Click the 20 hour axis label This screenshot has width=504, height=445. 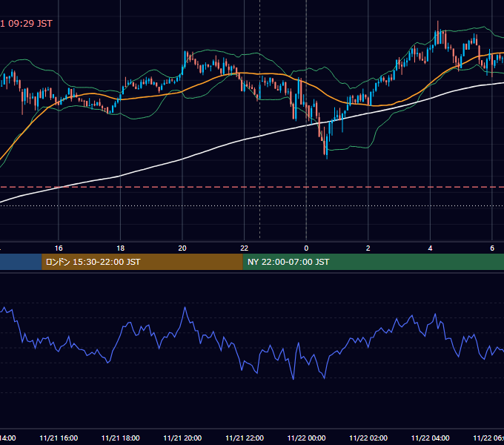[182, 248]
